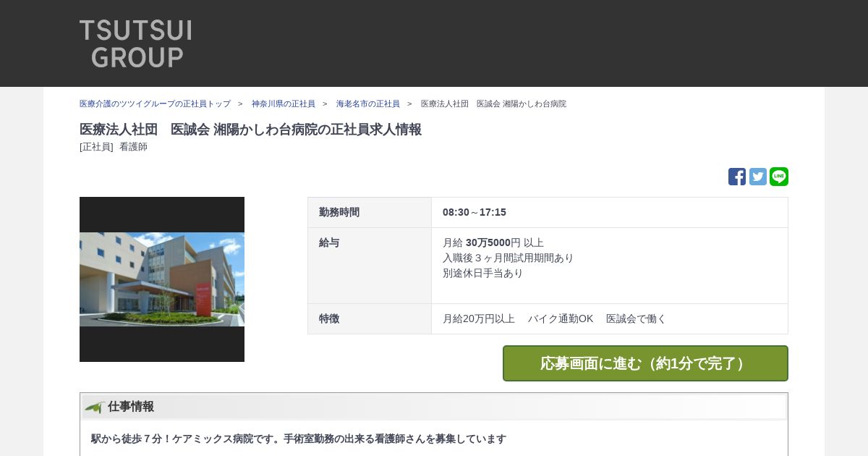This screenshot has width=868, height=456.
Task: Open 海老名市の正社員 breadcrumb link
Action: point(368,104)
